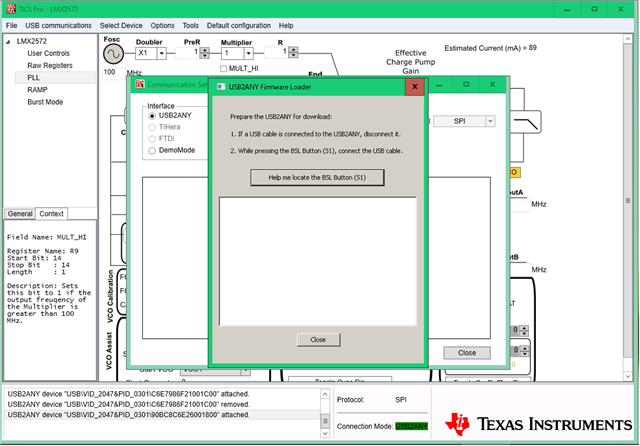The image size is (640, 446).
Task: Close the Communication Setup window with X
Action: click(493, 84)
